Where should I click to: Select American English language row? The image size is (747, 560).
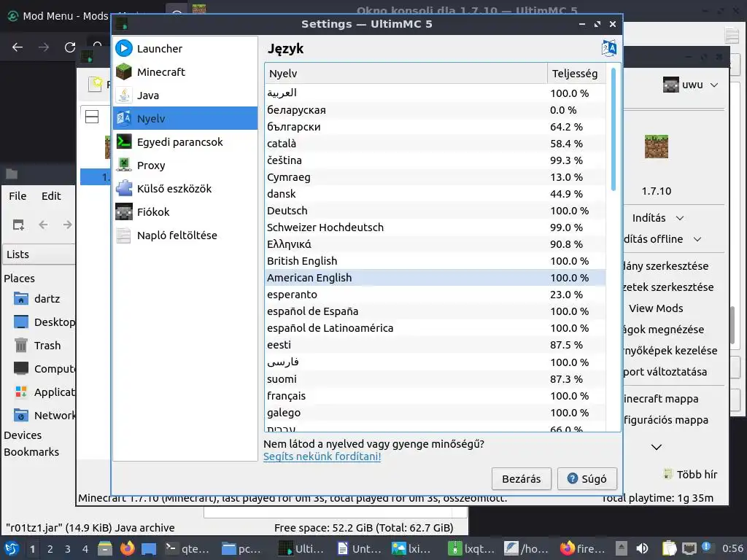coord(435,278)
